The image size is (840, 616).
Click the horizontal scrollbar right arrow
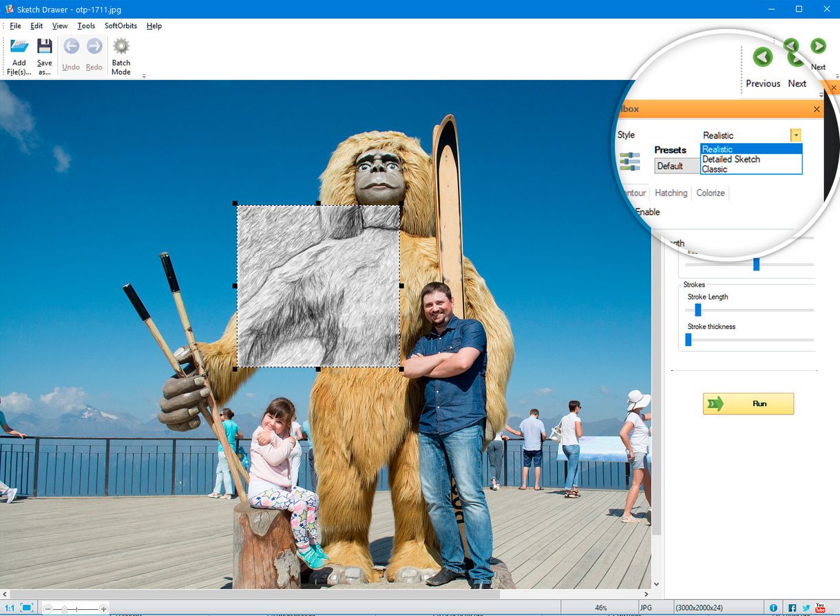[646, 593]
